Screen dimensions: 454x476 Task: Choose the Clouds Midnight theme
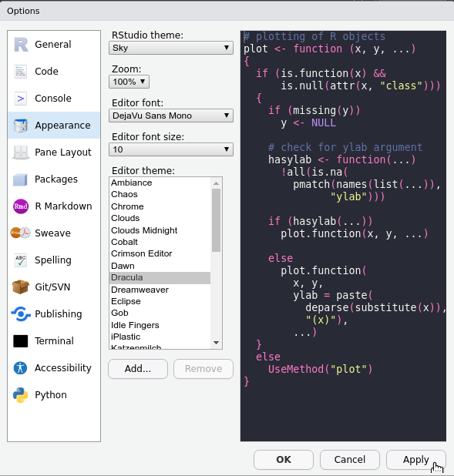click(160, 230)
